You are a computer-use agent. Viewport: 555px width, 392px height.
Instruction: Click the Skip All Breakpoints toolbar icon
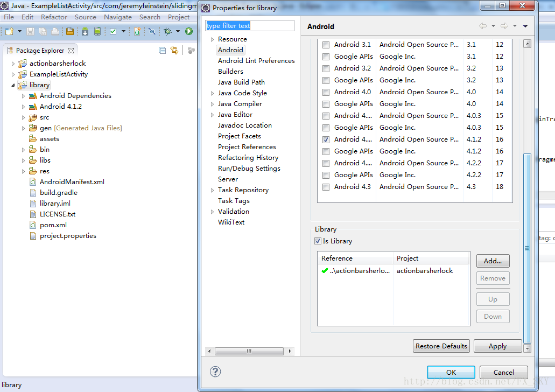coord(152,32)
